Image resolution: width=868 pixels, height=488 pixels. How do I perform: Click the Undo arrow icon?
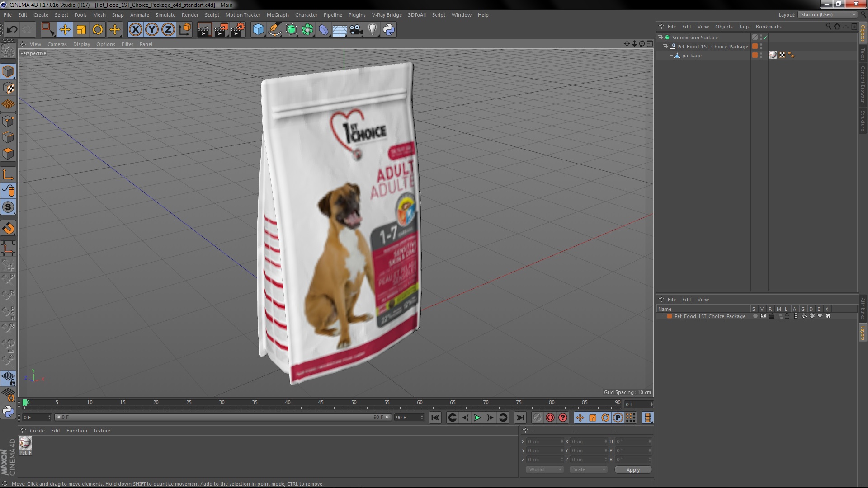tap(12, 30)
